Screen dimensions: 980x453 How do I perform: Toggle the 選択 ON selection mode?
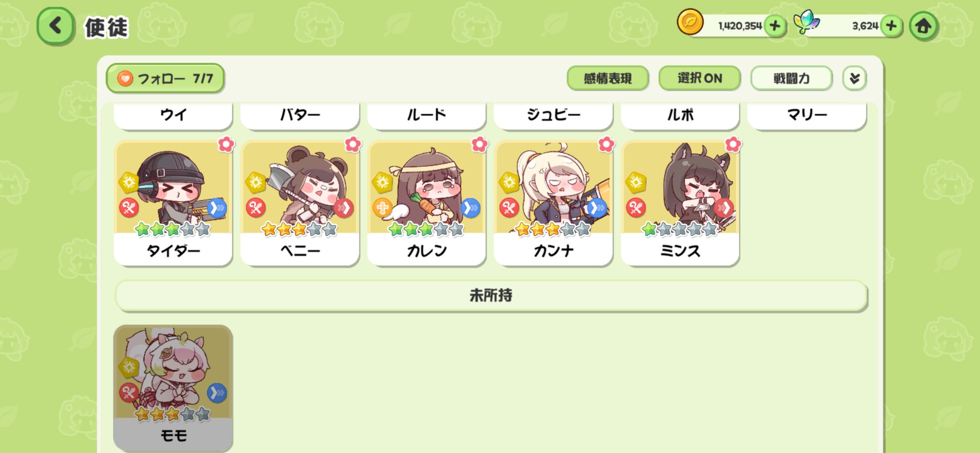(x=700, y=78)
